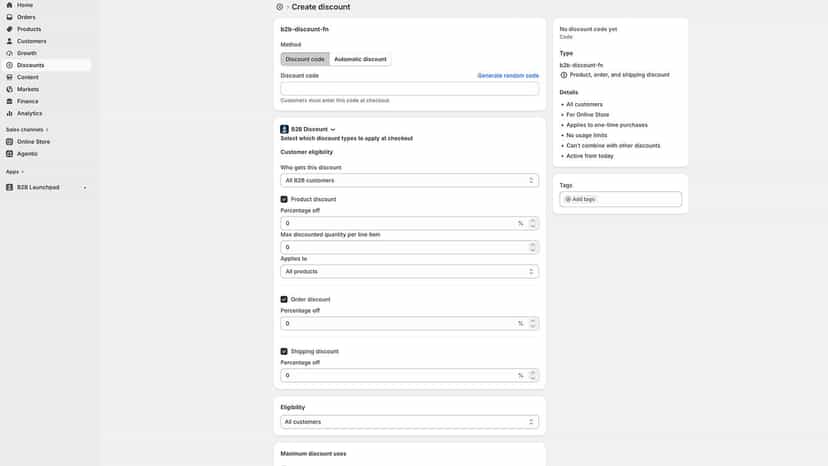Click the Content icon in sidebar
Viewport: 828px width, 466px height.
point(10,77)
